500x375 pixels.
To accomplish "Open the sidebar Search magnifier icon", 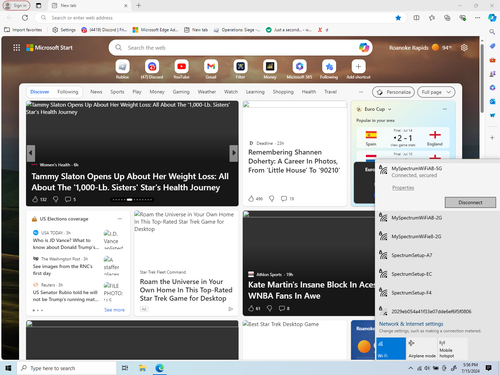I will tap(492, 32).
